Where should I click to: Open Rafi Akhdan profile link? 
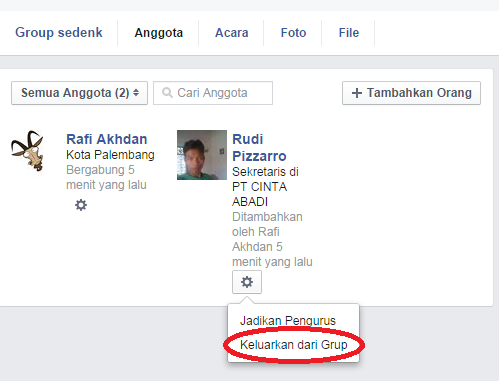[107, 139]
